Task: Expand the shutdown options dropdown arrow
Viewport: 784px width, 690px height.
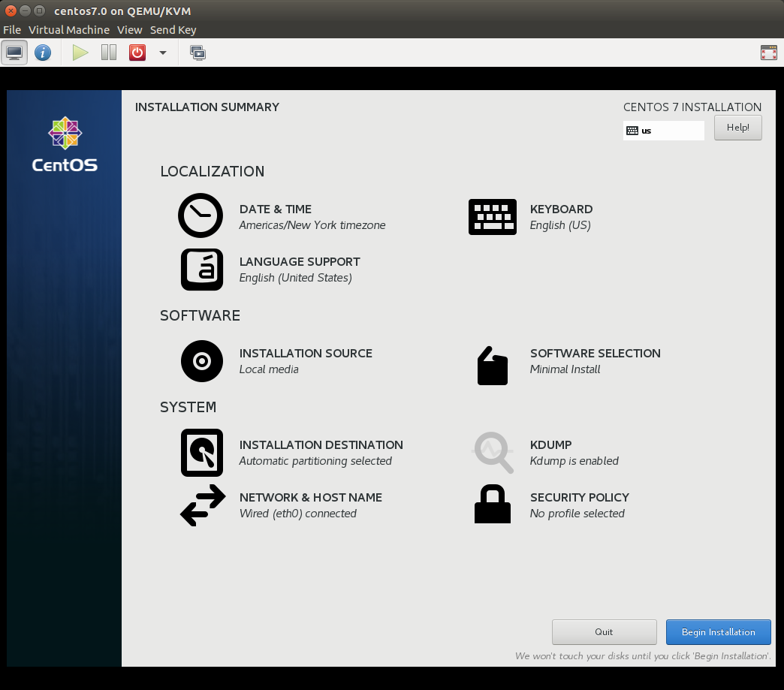Action: (163, 53)
